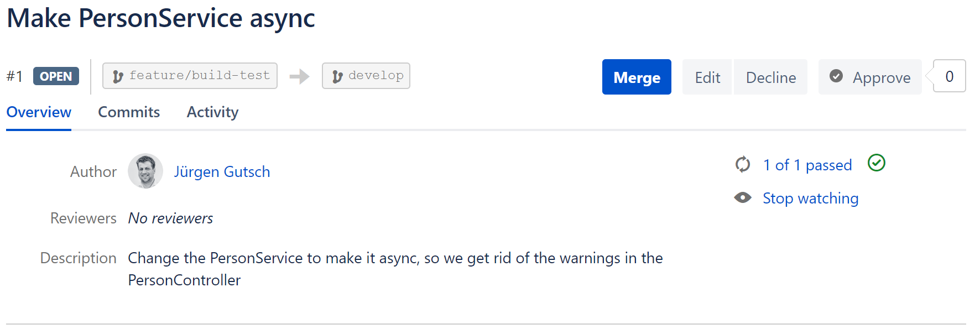
Task: Open Jürgen Gutsch's profile link
Action: coord(222,172)
